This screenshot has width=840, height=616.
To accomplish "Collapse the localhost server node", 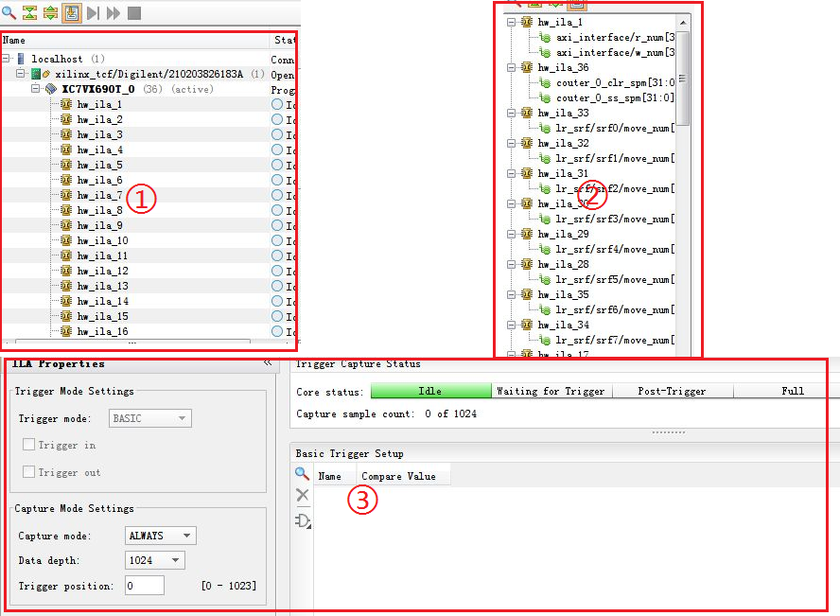I will click(x=6, y=58).
